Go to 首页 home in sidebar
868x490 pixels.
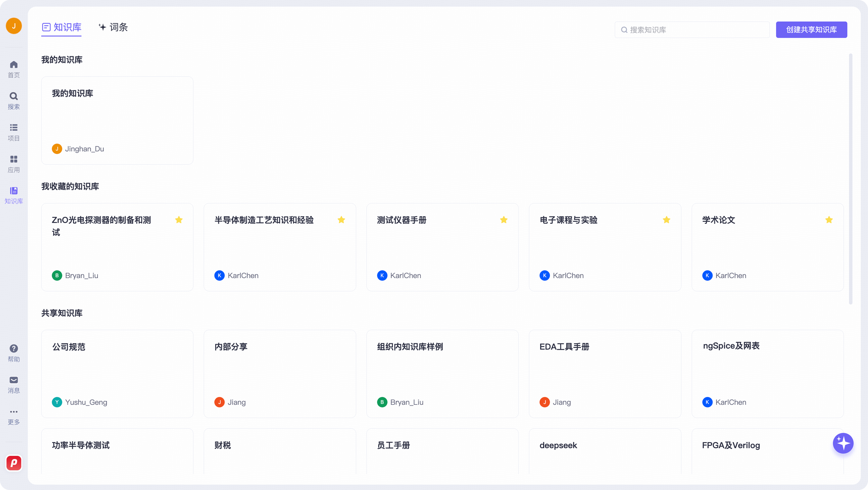pos(14,69)
